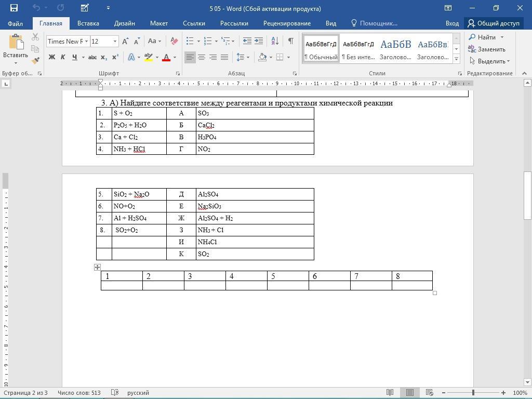The height and width of the screenshot is (399, 532).
Task: Apply strikethrough text formatting
Action: (x=92, y=57)
